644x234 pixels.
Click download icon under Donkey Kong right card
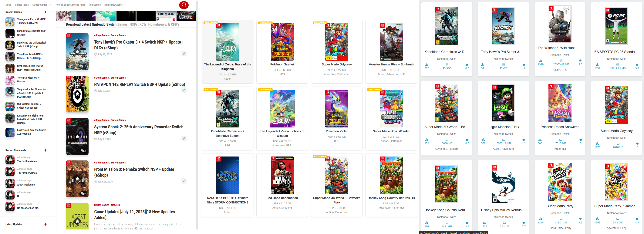427,223
